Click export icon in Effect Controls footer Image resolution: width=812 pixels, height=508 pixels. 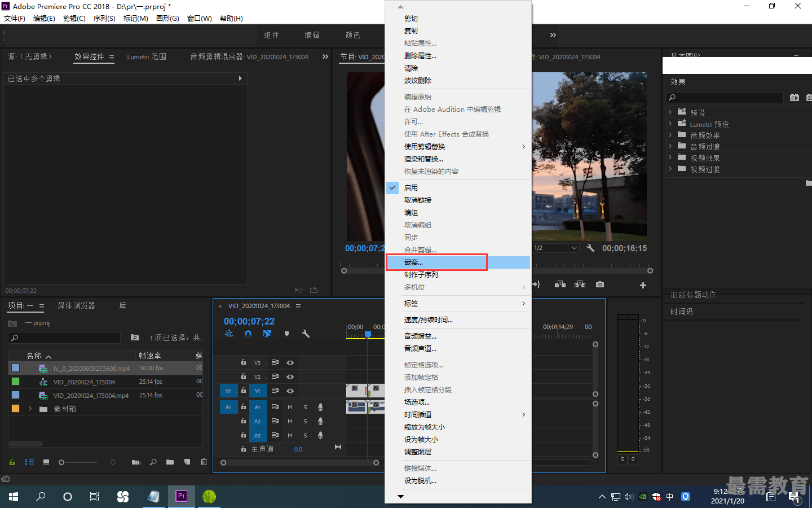tap(314, 290)
